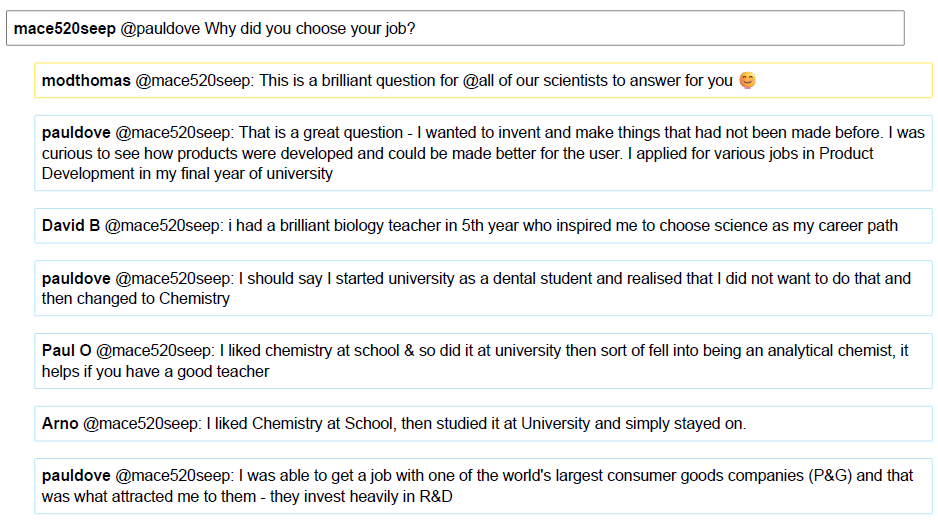938x521 pixels.
Task: Click @mace520seep mention in Arno's reply
Action: pos(142,423)
